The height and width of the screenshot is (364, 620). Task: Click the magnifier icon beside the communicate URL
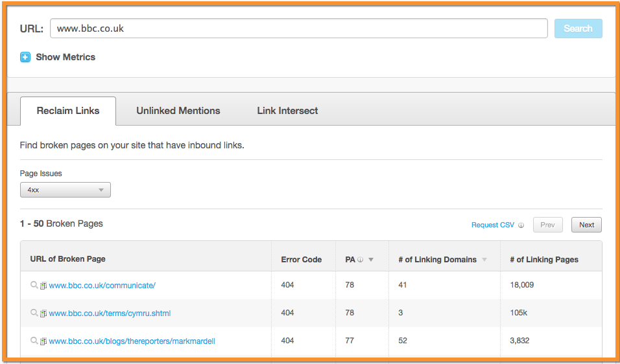(34, 285)
